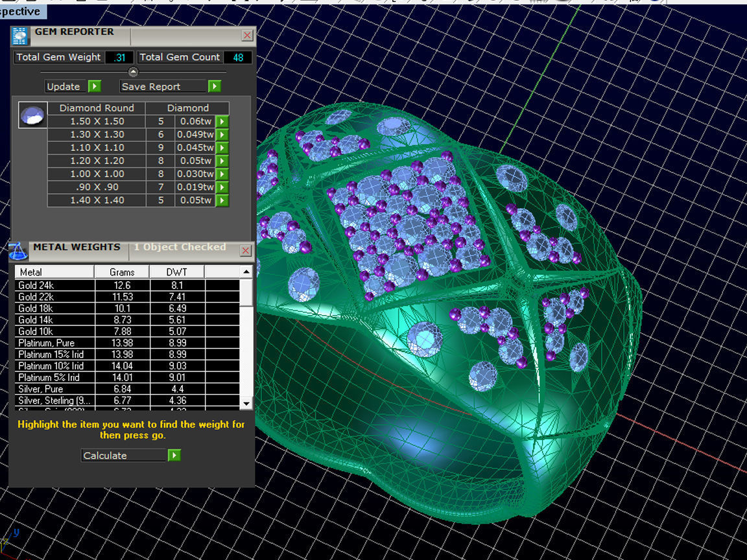The height and width of the screenshot is (560, 747).
Task: Click the 1.20 X 1.20 size cell
Action: (97, 161)
